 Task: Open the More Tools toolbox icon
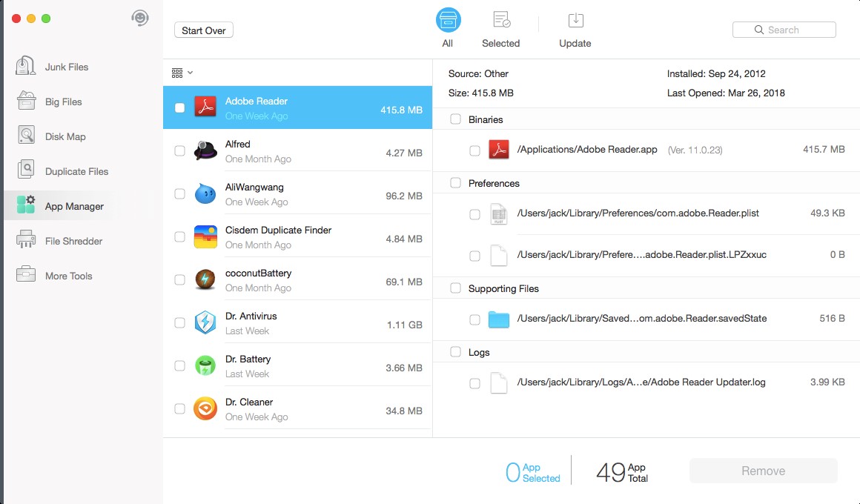coord(26,276)
